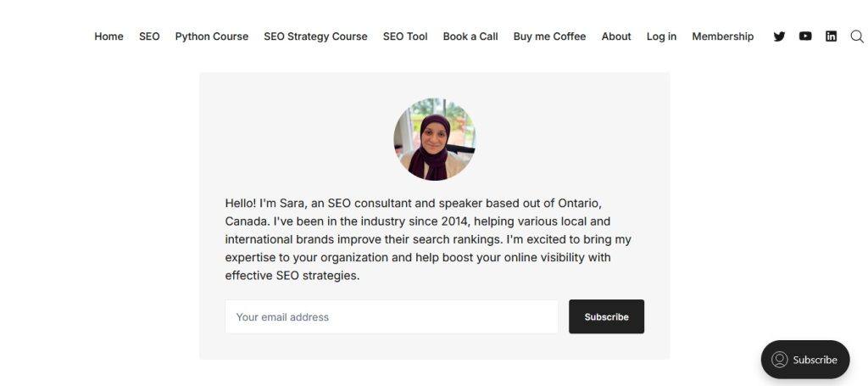The image size is (868, 386).
Task: Click the intro paragraph about Sara
Action: pyautogui.click(x=428, y=239)
